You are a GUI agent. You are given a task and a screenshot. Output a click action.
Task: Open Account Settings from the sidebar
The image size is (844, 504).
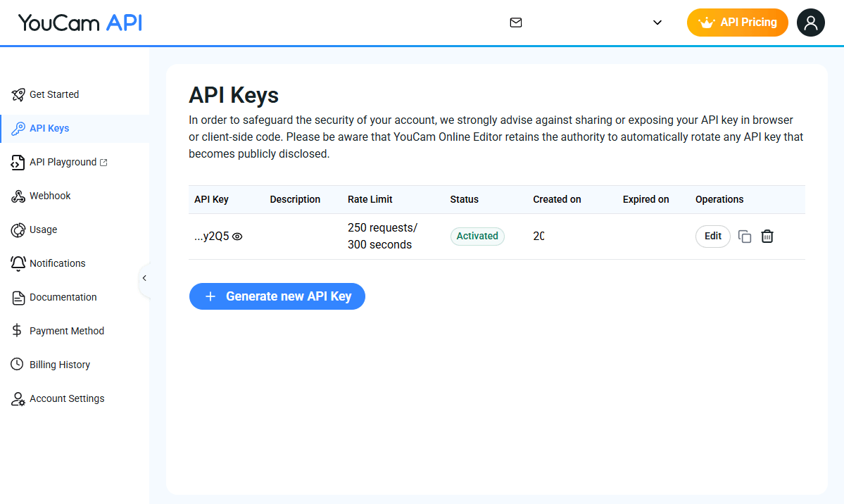(67, 398)
